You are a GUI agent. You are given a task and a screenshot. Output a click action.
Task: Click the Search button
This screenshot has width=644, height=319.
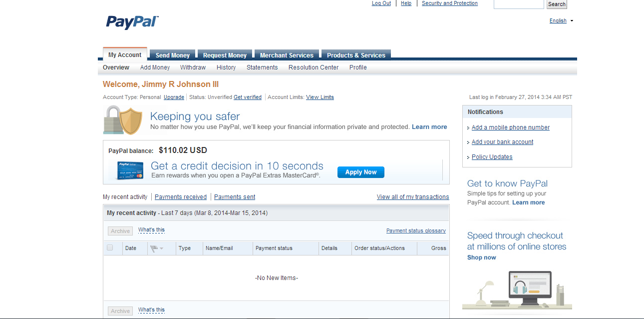click(557, 4)
